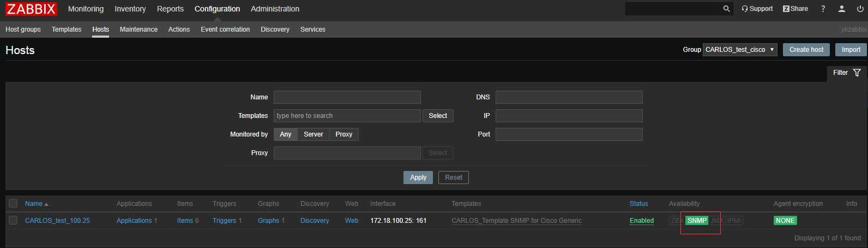Click the logout power icon

pos(860,9)
